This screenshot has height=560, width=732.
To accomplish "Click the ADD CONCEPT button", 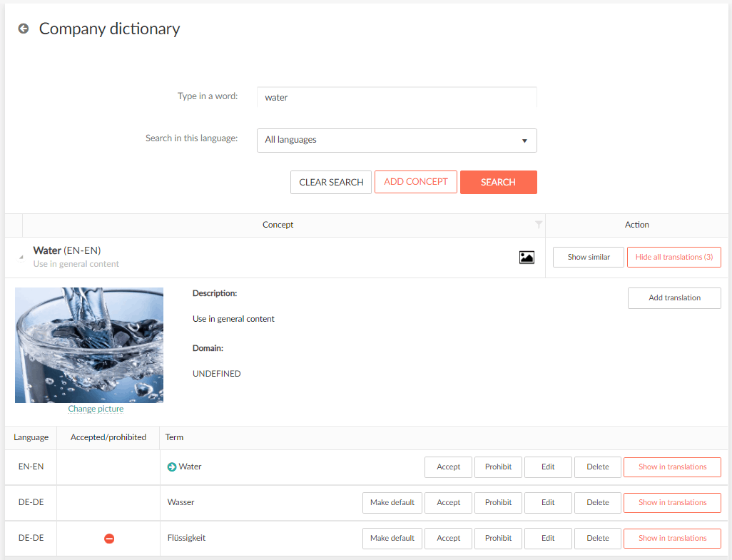I will click(415, 182).
